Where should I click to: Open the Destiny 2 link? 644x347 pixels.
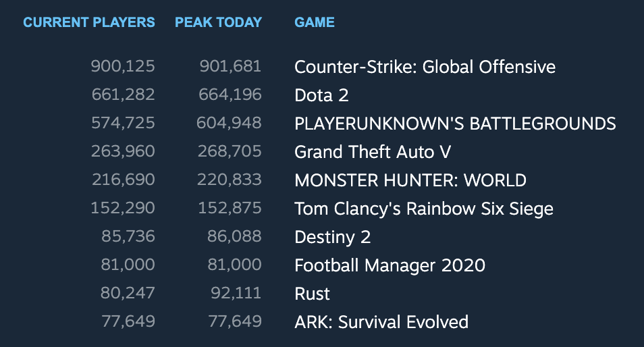pyautogui.click(x=332, y=237)
